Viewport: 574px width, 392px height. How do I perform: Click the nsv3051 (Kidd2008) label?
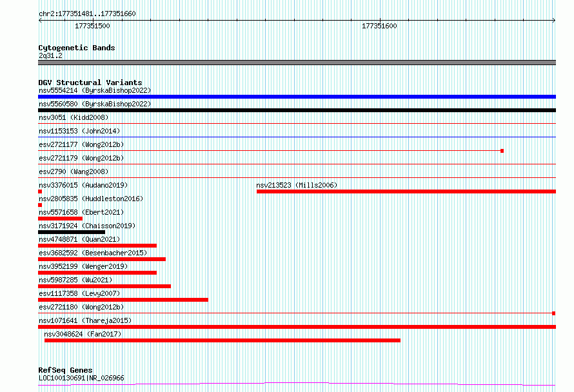click(x=74, y=117)
